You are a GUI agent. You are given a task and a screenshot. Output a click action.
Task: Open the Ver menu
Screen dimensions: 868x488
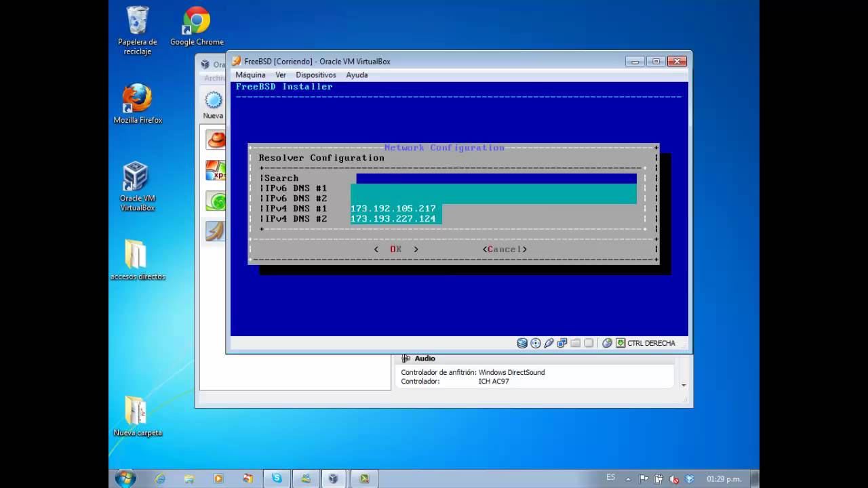pos(281,75)
